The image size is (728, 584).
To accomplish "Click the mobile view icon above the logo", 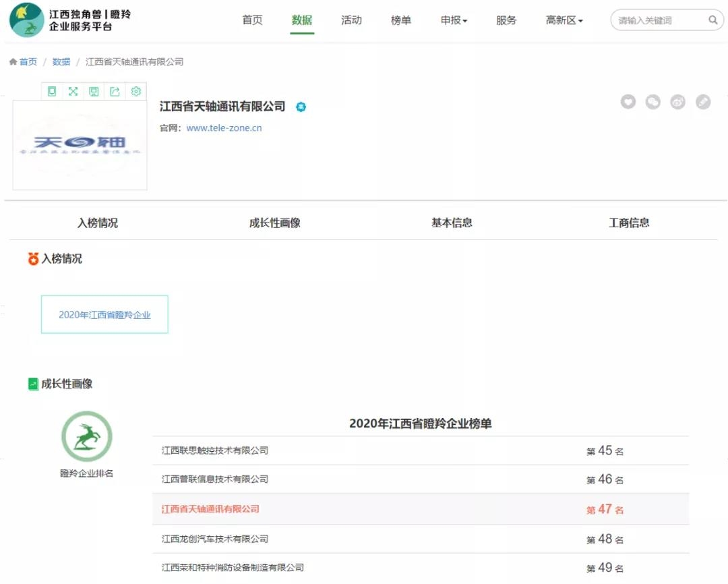I will [x=52, y=92].
